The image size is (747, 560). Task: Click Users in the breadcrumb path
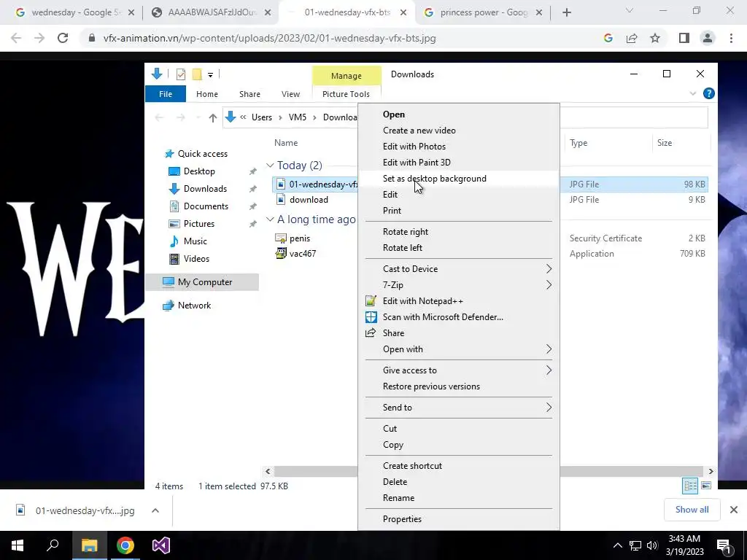(x=262, y=117)
